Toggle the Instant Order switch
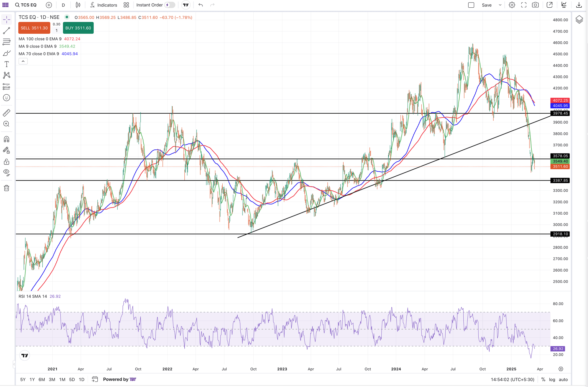Screen dimensions: 588x387 [170, 5]
